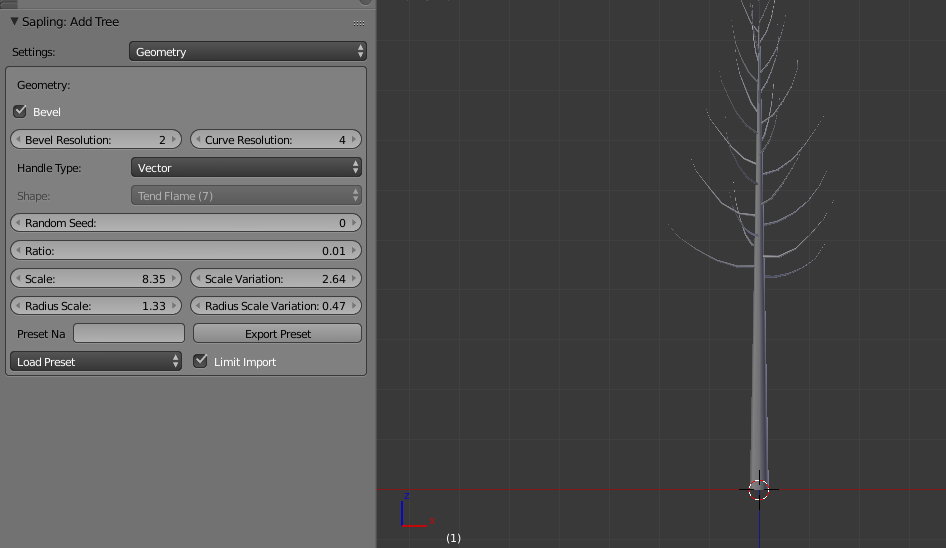946x548 pixels.
Task: Decrease Curve Resolution with left arrow
Action: (x=198, y=140)
